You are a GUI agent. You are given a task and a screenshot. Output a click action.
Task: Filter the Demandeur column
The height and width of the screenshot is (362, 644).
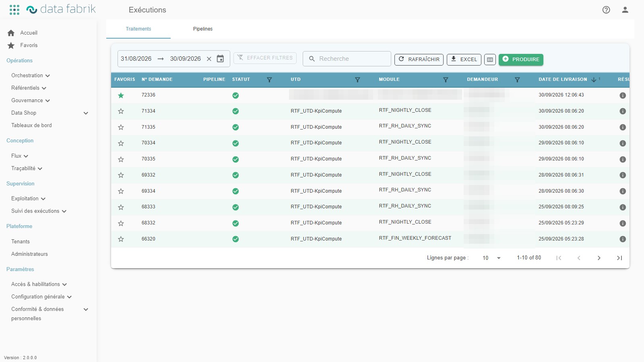click(x=517, y=80)
